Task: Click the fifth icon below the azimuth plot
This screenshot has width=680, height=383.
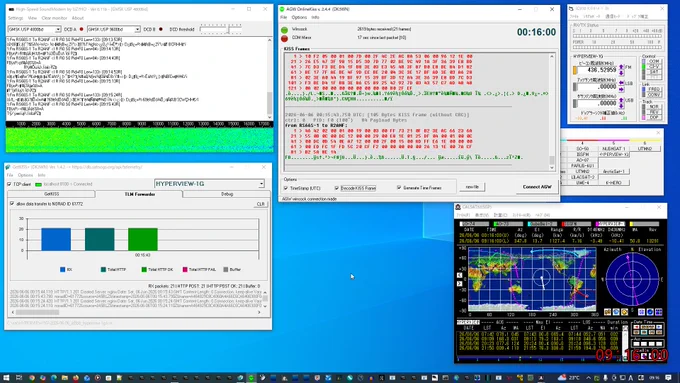Action: (x=650, y=312)
